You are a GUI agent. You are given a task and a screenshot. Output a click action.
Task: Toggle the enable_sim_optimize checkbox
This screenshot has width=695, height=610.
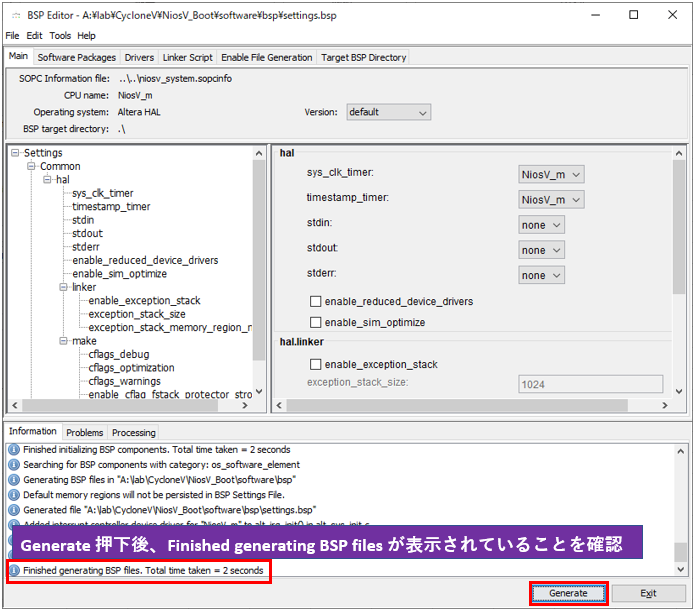(x=316, y=322)
